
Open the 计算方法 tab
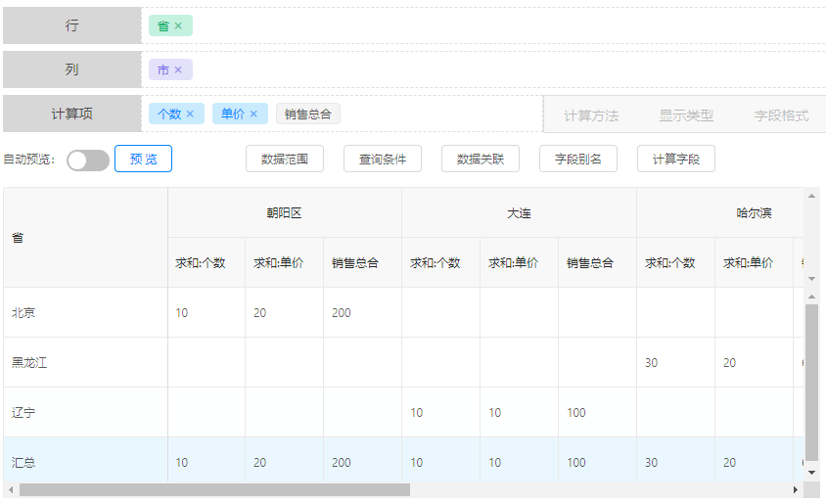pos(591,115)
